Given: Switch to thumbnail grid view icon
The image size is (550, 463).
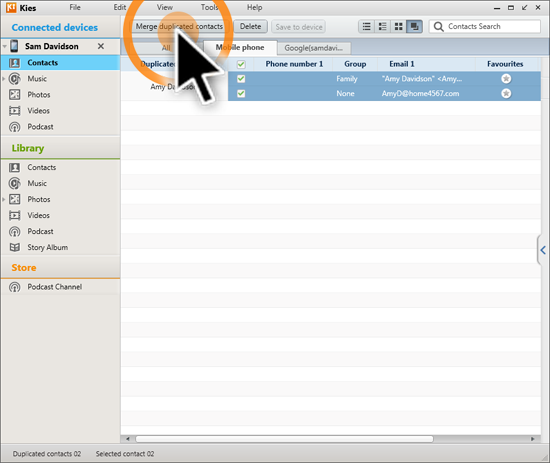Looking at the screenshot, I should coord(398,27).
